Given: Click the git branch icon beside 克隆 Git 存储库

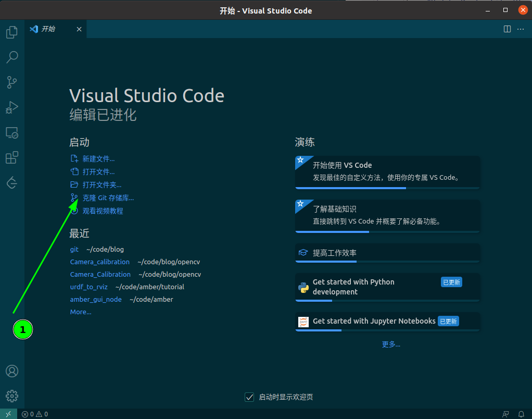Looking at the screenshot, I should pos(74,198).
